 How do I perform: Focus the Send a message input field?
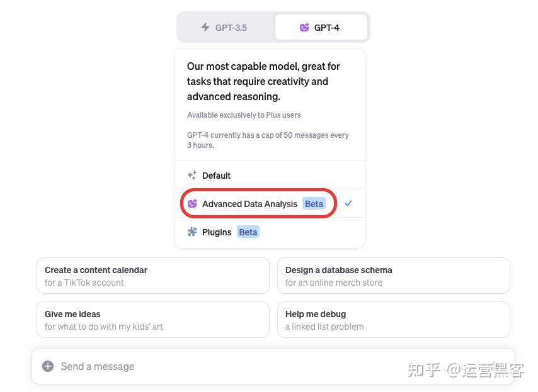[x=273, y=366]
